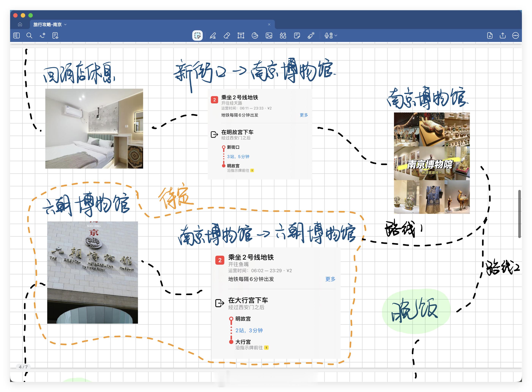Open the Share menu

click(503, 36)
